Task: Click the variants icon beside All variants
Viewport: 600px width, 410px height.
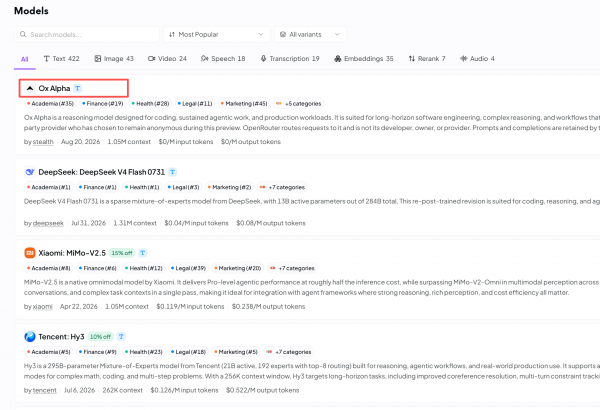Action: pos(283,34)
